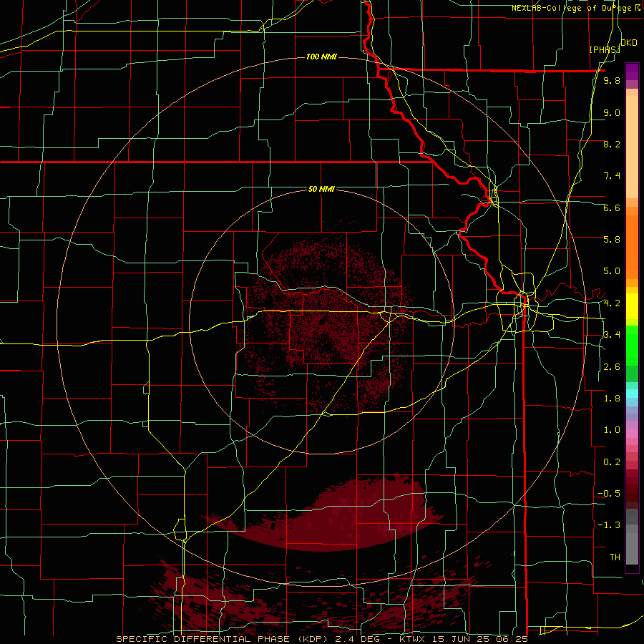Click the 5.8 value on the scale

tap(612, 240)
